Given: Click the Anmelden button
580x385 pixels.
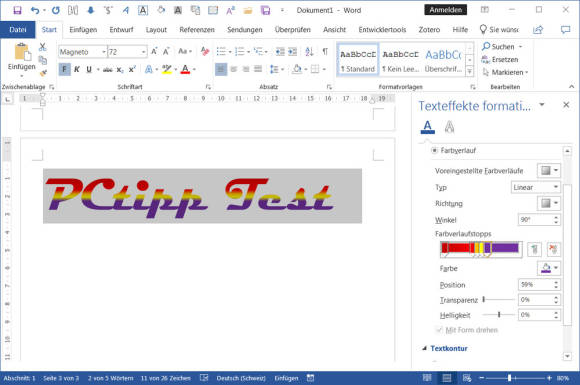Looking at the screenshot, I should pos(445,10).
